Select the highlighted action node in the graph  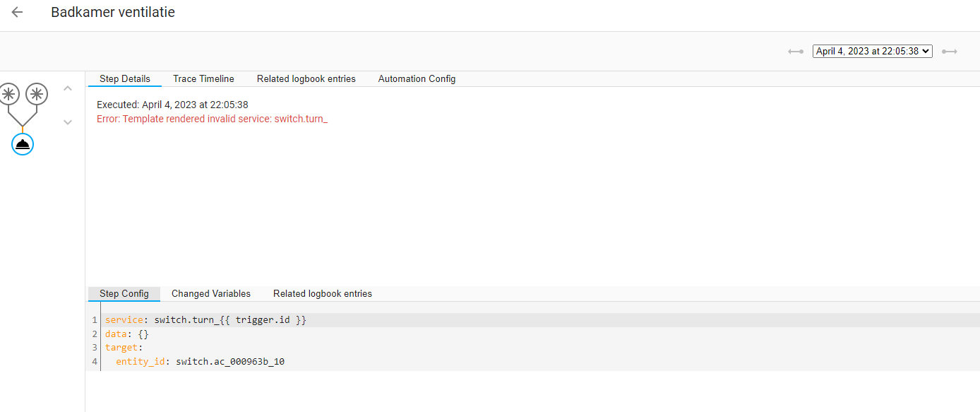(23, 144)
